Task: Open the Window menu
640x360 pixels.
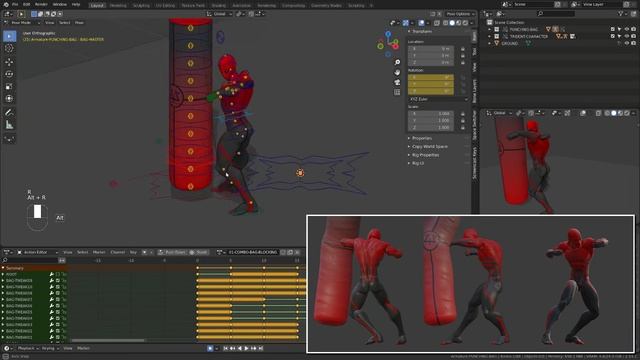Action: point(60,4)
